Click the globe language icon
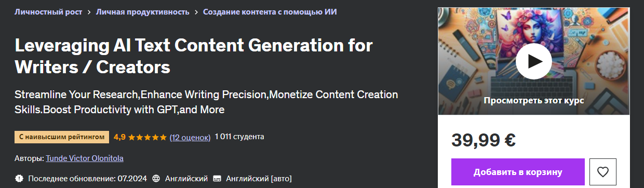Screen dimensions: 644x188 (x=156, y=178)
